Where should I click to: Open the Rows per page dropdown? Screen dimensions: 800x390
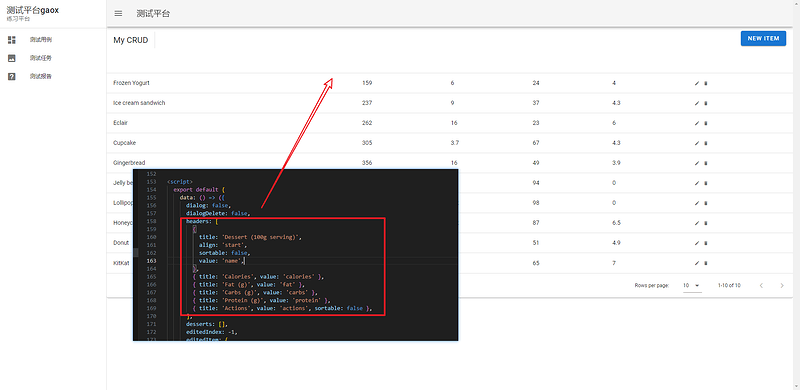(x=692, y=285)
